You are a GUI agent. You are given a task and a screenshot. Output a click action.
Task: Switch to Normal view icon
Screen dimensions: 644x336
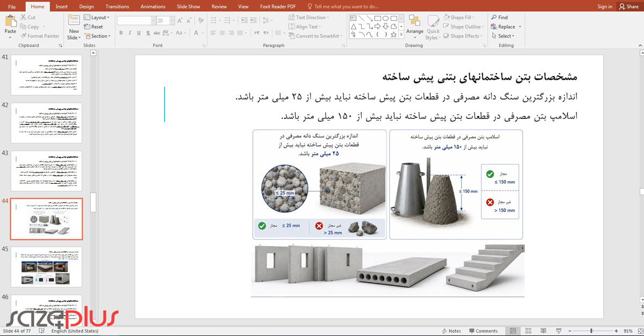pyautogui.click(x=514, y=331)
